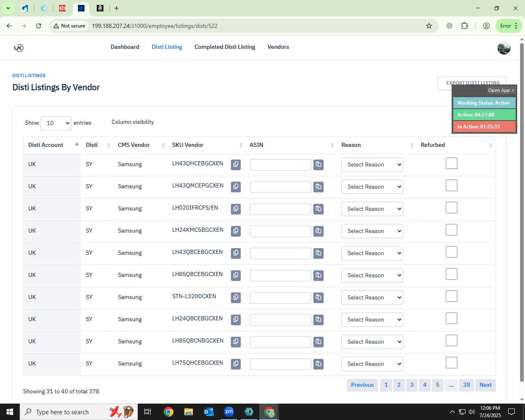The height and width of the screenshot is (420, 525).
Task: Open the Disti Listing nav item
Action: pos(167,47)
